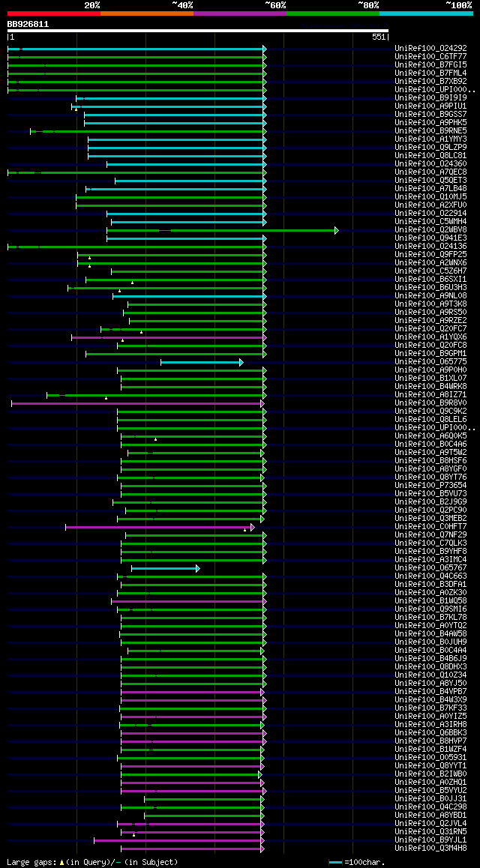Select hit UniRef100_A8IZ71
Screen dimensions: 480x868
[430, 395]
